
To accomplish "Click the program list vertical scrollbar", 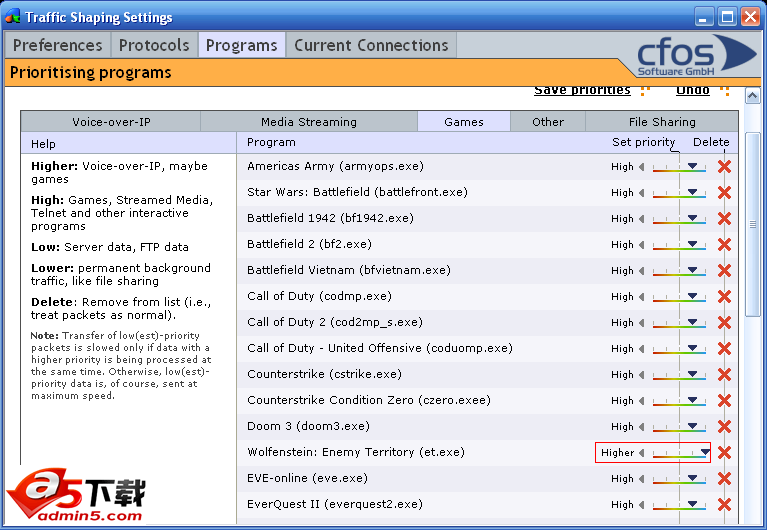I will [x=752, y=350].
